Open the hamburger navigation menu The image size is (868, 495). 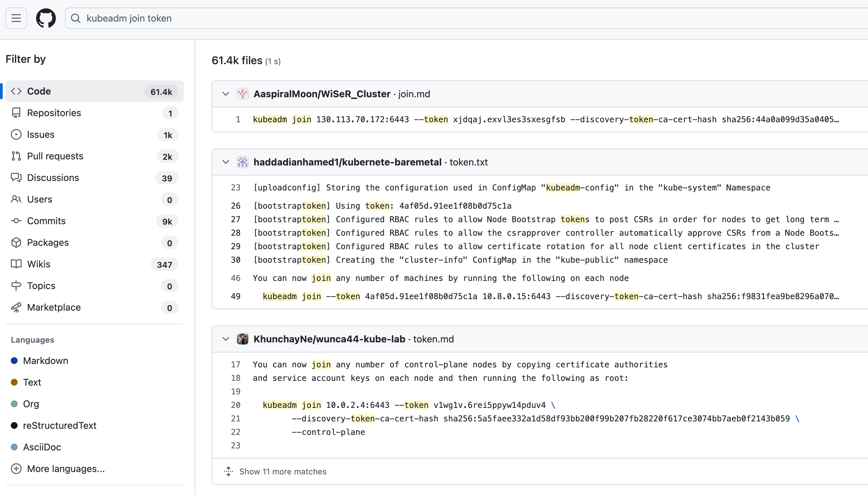tap(16, 18)
